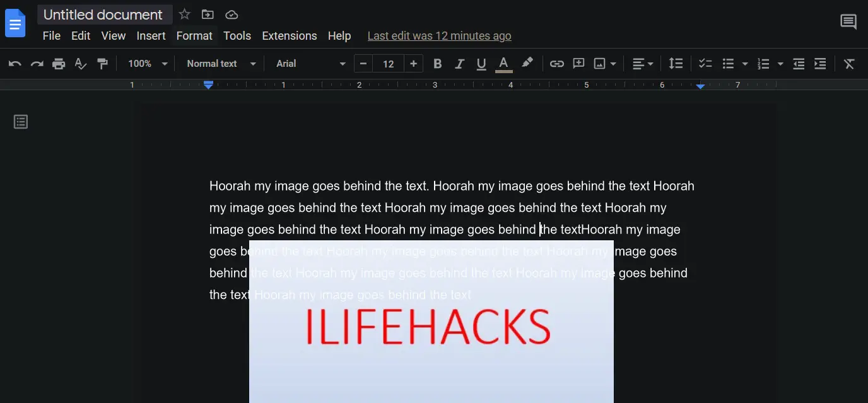Insert a checklist
Viewport: 868px width, 403px height.
click(705, 64)
